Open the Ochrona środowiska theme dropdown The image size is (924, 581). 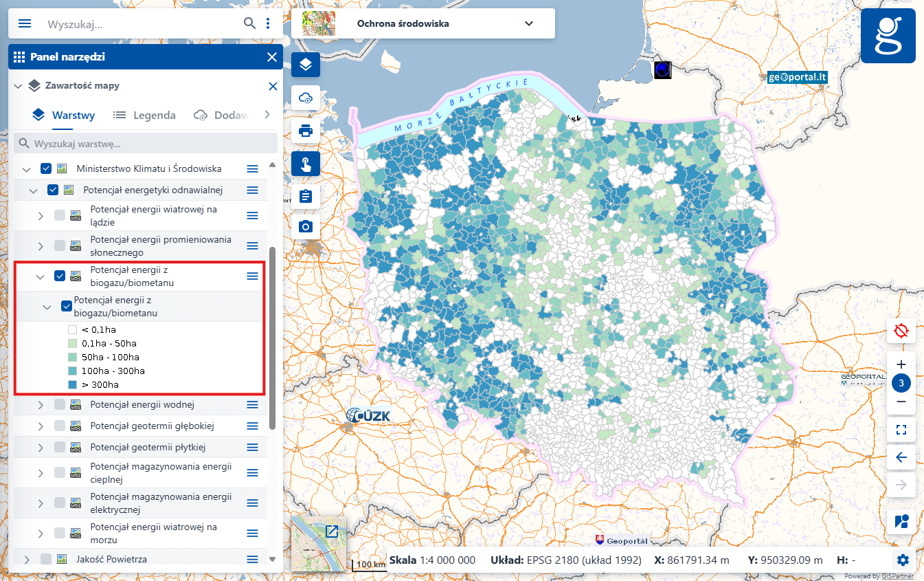point(528,23)
